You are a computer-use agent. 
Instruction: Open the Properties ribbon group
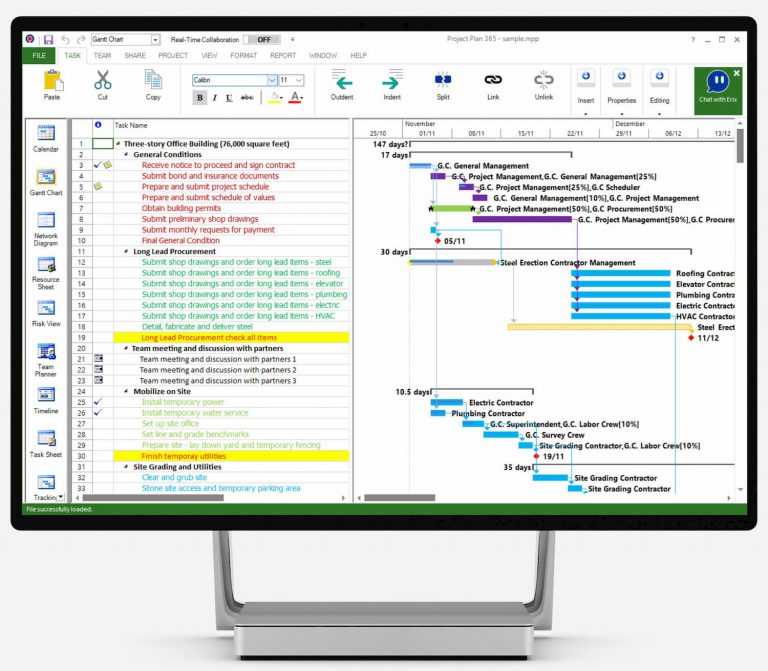[x=622, y=91]
